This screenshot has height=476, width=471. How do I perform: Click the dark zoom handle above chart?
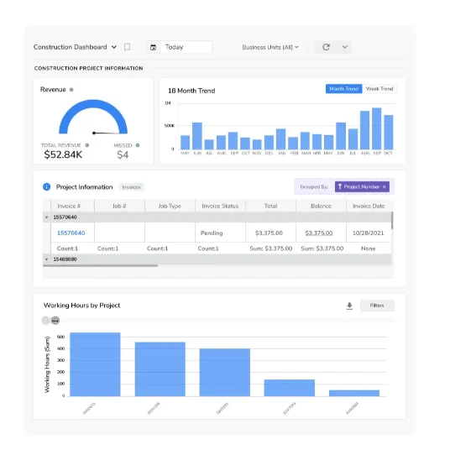coord(55,321)
